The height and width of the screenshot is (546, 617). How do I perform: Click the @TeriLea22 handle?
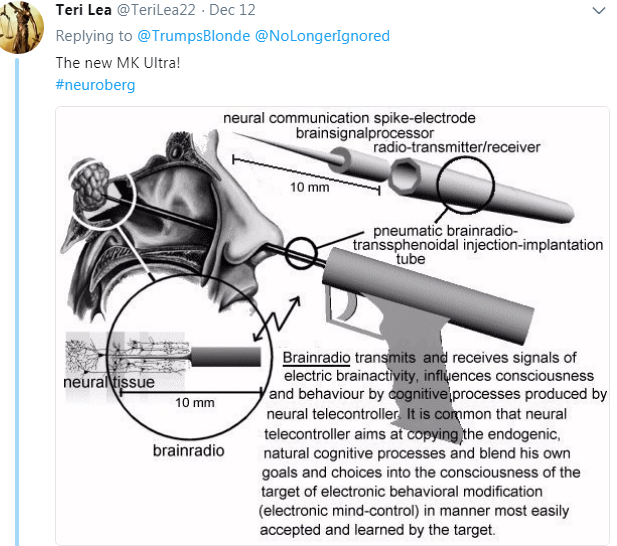coord(156,10)
